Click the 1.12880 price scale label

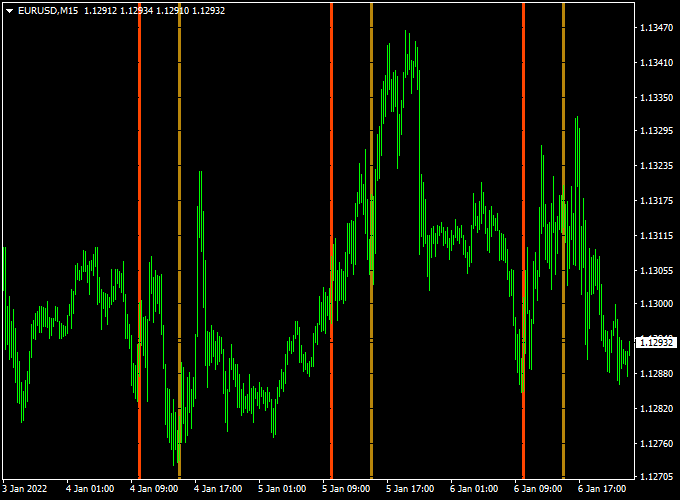[657, 373]
